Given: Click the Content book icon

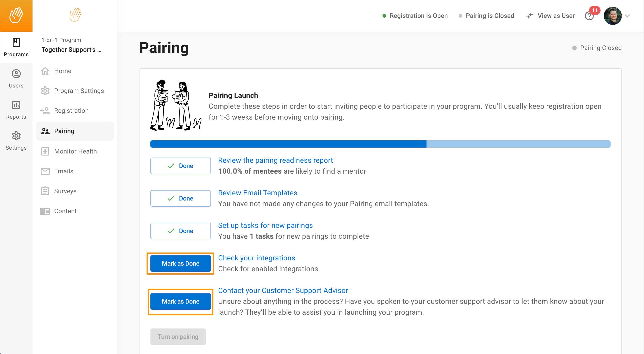Looking at the screenshot, I should [x=45, y=211].
